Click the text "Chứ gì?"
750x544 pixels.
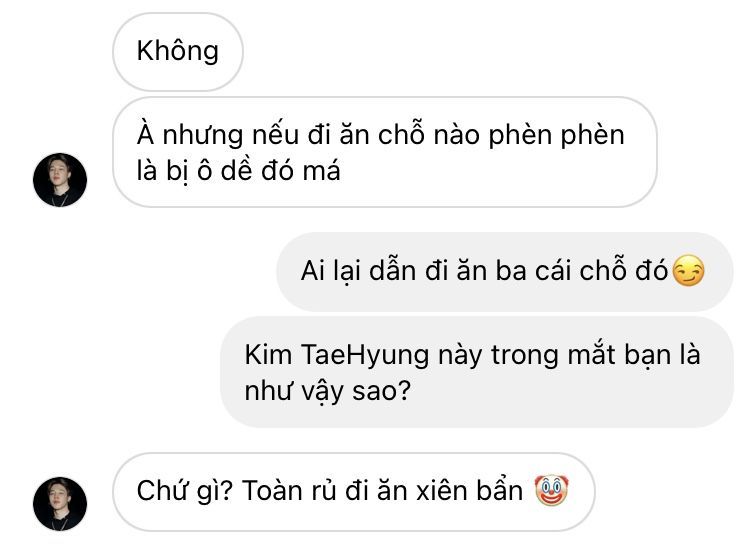click(x=185, y=491)
